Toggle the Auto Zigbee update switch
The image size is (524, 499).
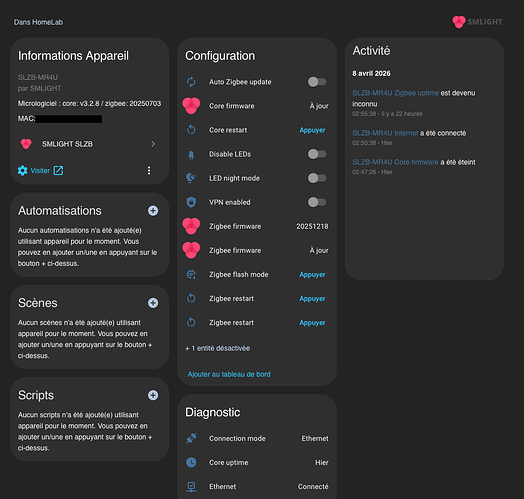tap(317, 82)
